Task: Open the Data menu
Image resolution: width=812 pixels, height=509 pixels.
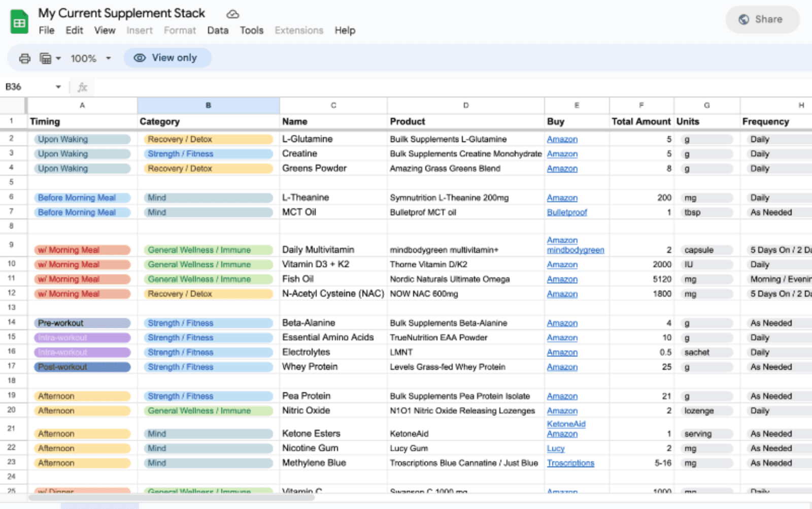Action: pos(218,30)
